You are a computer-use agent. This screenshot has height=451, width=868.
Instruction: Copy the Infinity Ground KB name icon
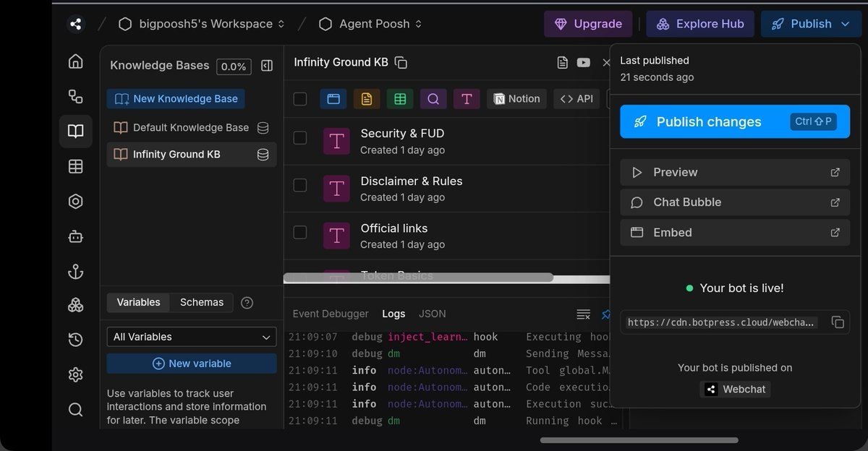click(x=401, y=63)
